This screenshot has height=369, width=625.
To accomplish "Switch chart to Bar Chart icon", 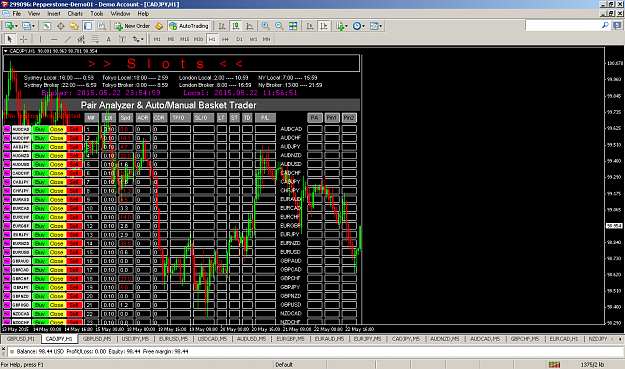I will pos(222,26).
